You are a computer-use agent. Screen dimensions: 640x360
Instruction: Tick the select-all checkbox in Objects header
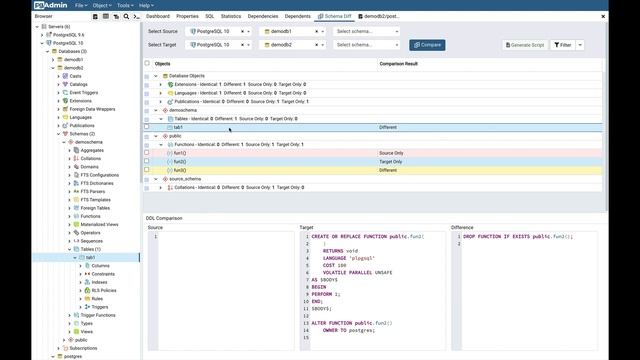[147, 63]
